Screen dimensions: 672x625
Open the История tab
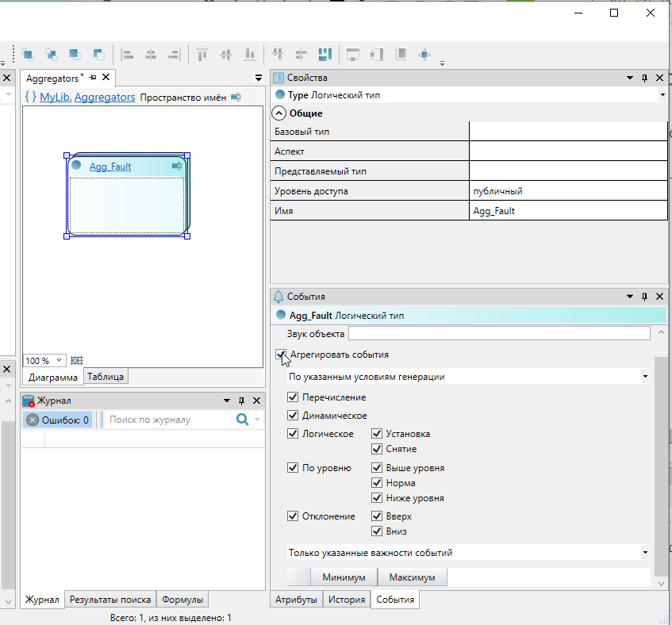coord(347,600)
